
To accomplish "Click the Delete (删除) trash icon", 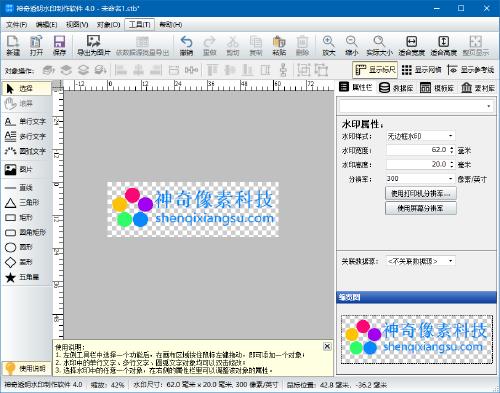I will [x=302, y=45].
